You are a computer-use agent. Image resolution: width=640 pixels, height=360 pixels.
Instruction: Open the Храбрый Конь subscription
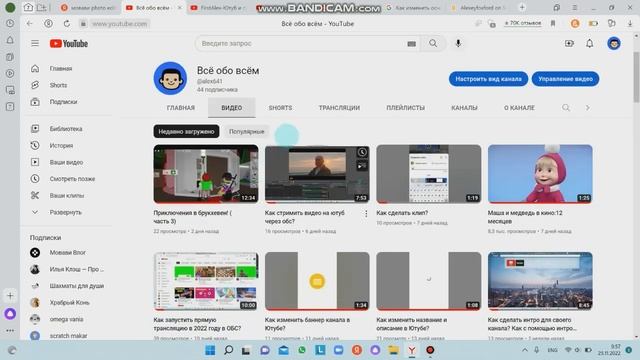[69, 303]
